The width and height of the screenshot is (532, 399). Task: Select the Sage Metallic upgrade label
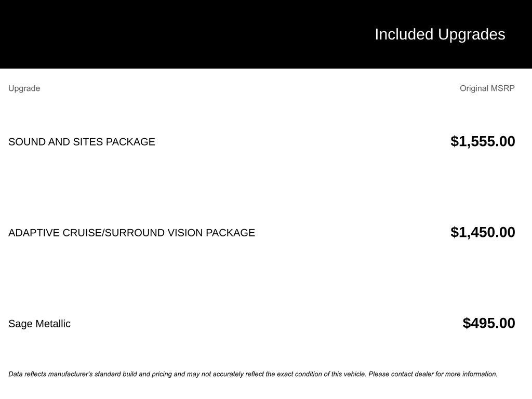tap(39, 324)
